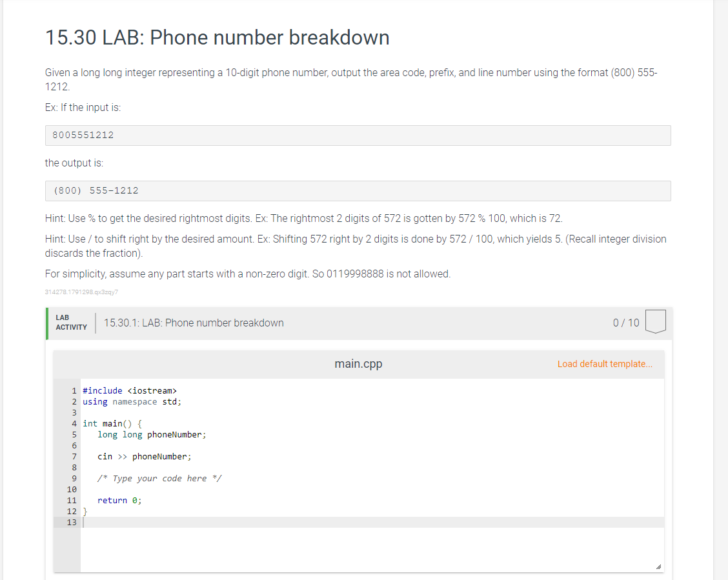This screenshot has height=580, width=728.
Task: Click the score badge icon next to 0 / 10
Action: point(656,321)
